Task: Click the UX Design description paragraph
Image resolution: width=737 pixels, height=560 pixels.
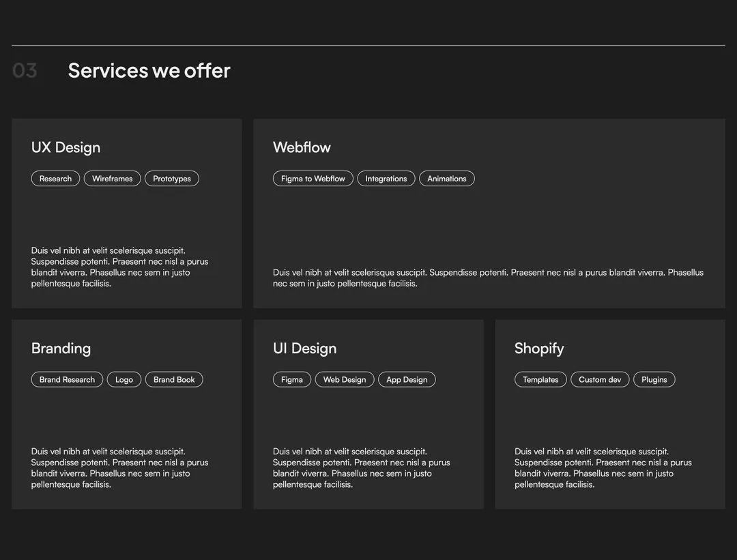Action: coord(120,267)
